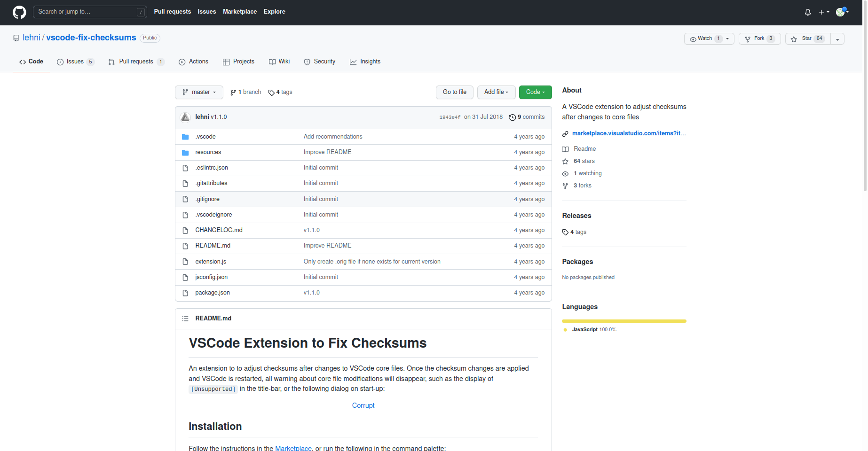Open the GitHub home logo
Screen dimensions: 868x451
point(19,12)
